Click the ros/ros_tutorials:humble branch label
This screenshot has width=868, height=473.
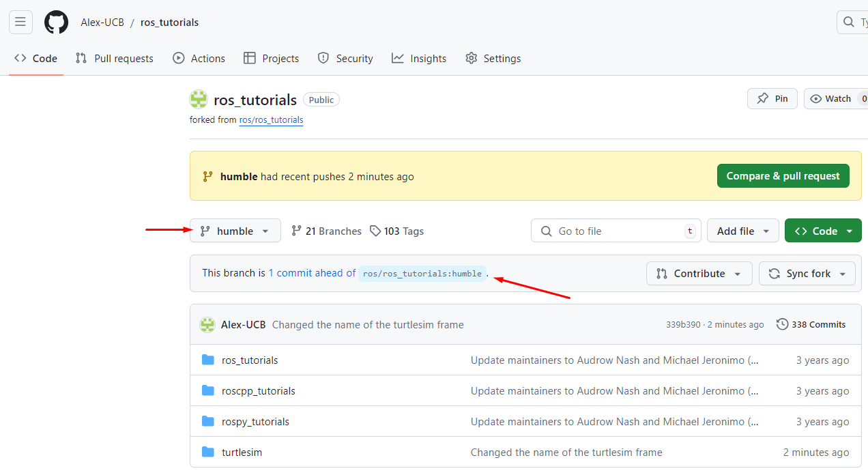[422, 274]
